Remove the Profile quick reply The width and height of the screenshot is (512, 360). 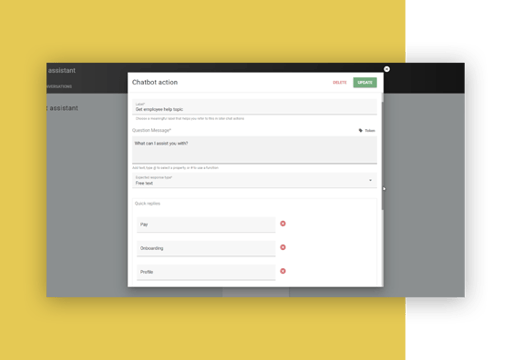(283, 271)
